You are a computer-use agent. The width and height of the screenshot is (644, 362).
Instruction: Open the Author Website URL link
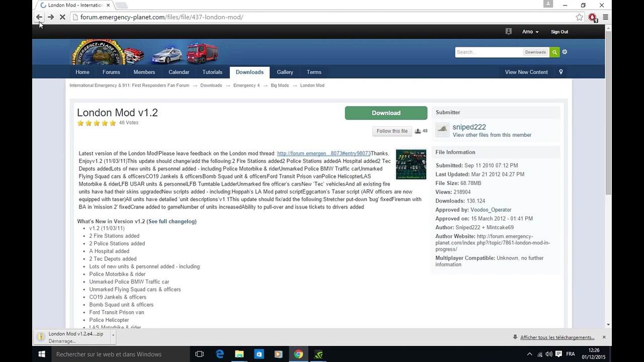pos(493,243)
